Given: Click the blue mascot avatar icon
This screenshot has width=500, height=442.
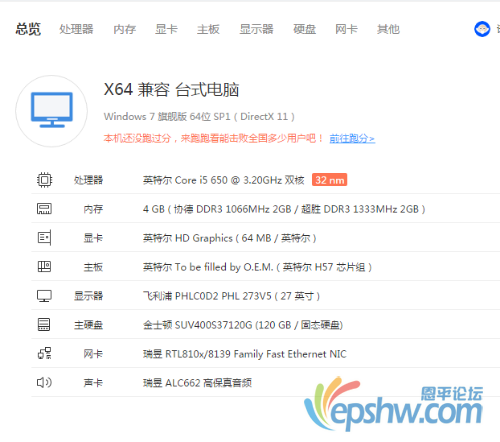Looking at the screenshot, I should pos(482,29).
